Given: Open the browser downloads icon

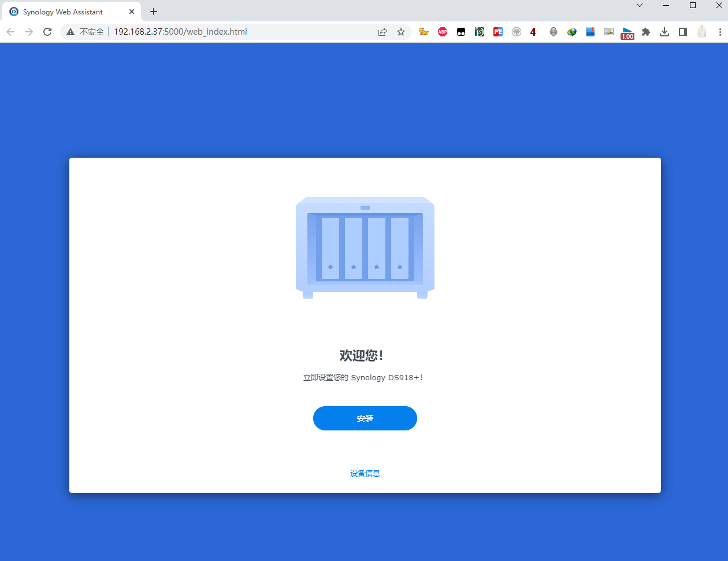Looking at the screenshot, I should (664, 32).
